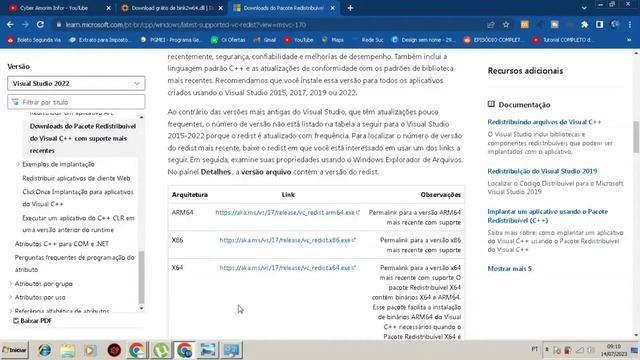The height and width of the screenshot is (360, 640).
Task: Share this page via address bar icon
Action: click(491, 24)
